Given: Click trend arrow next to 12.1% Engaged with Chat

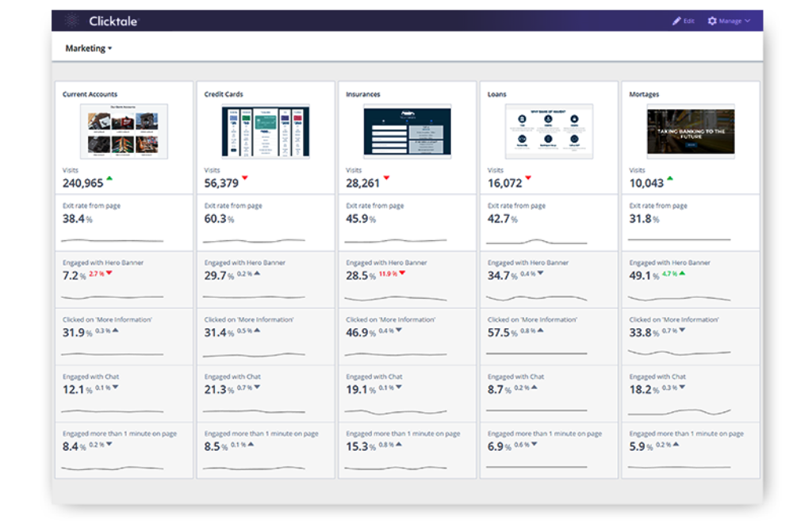Looking at the screenshot, I should pos(116,387).
